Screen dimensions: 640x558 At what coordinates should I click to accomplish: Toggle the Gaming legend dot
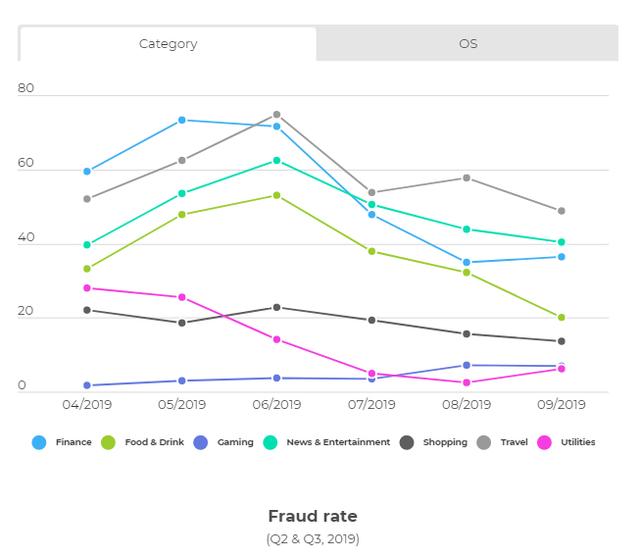pos(201,442)
